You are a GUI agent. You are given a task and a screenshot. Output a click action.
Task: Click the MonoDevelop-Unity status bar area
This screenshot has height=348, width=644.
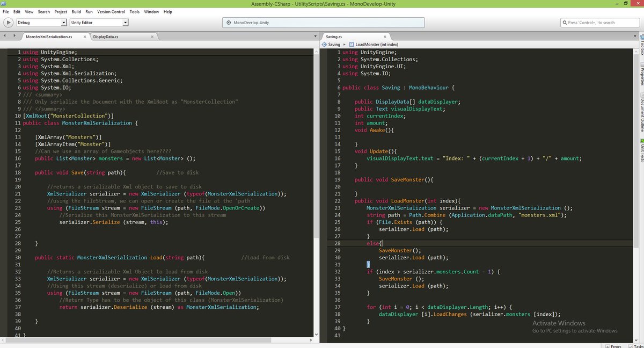tap(324, 23)
